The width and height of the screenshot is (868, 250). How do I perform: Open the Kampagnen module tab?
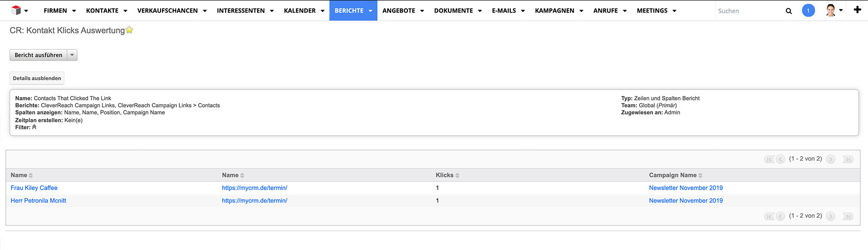tap(554, 11)
